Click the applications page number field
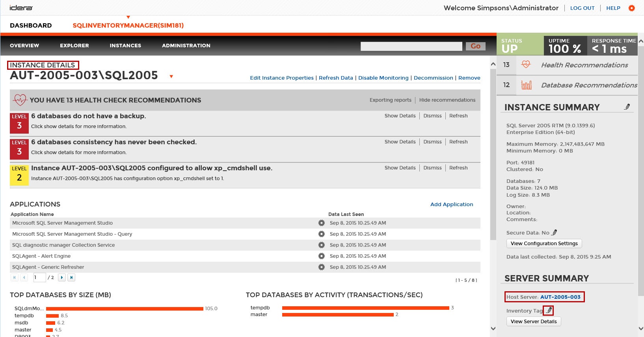This screenshot has width=644, height=337. [40, 277]
